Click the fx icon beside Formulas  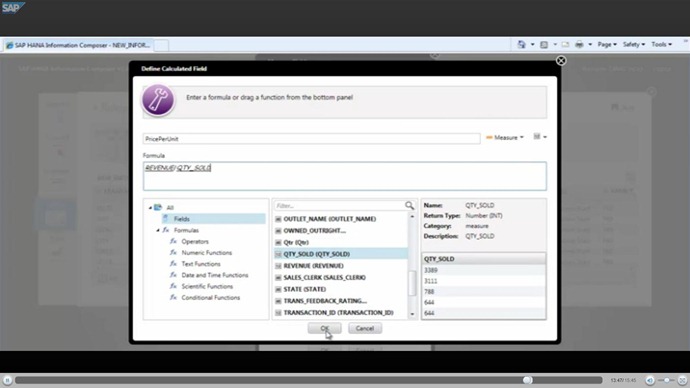click(x=166, y=230)
